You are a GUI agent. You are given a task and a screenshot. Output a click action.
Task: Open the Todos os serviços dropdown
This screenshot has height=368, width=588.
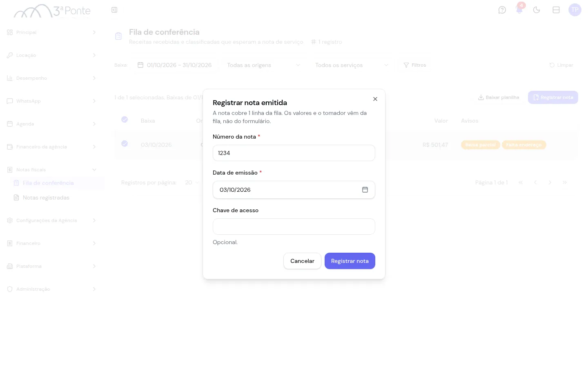click(352, 65)
